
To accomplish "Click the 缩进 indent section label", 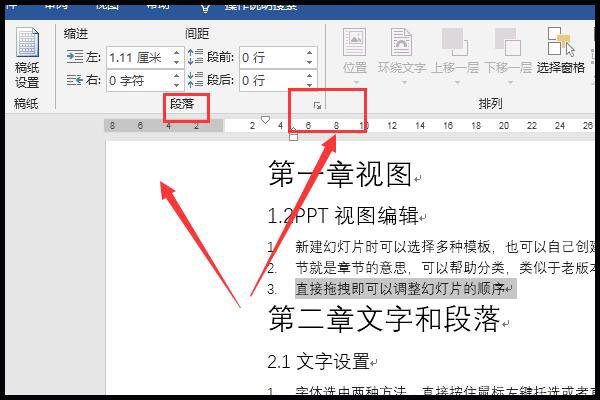I will (76, 34).
